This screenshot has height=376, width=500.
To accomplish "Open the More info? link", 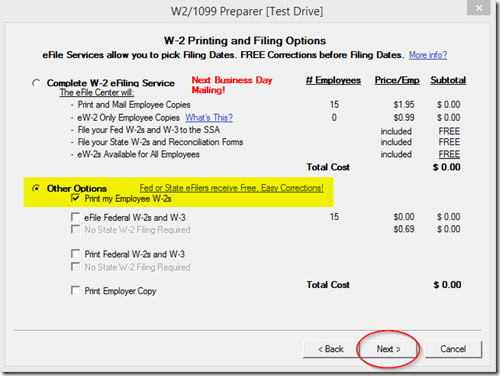I will (428, 55).
